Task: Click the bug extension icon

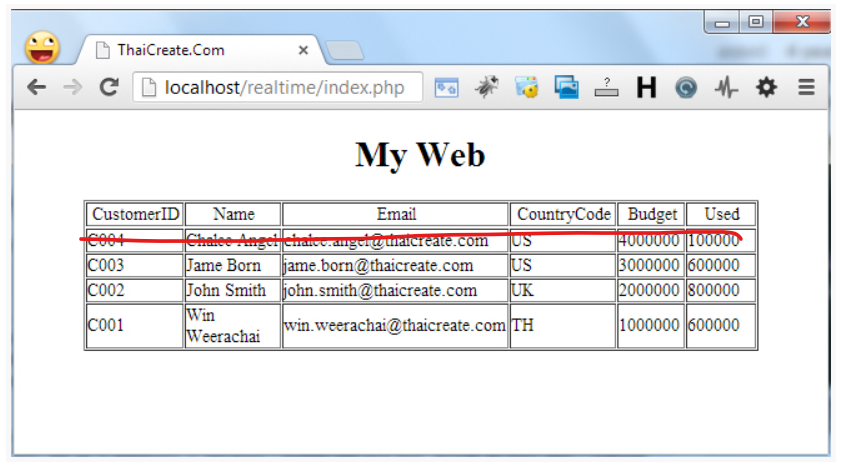Action: [486, 87]
